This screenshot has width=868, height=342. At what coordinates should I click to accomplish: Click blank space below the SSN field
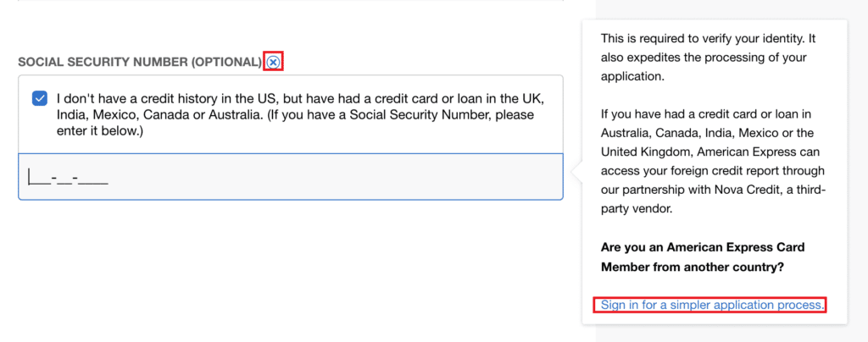coord(291,265)
